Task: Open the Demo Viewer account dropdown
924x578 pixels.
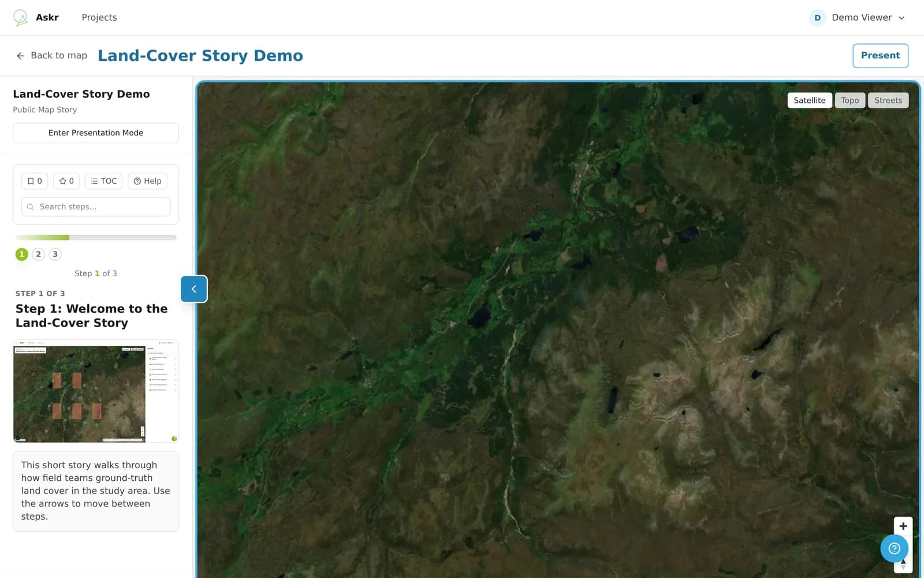Action: pos(857,17)
